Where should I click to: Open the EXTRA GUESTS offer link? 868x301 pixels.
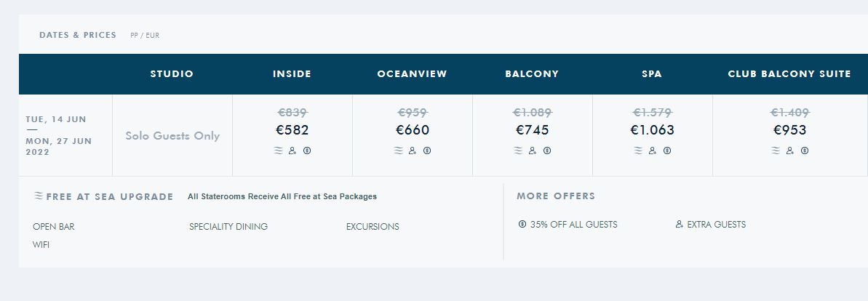[717, 225]
